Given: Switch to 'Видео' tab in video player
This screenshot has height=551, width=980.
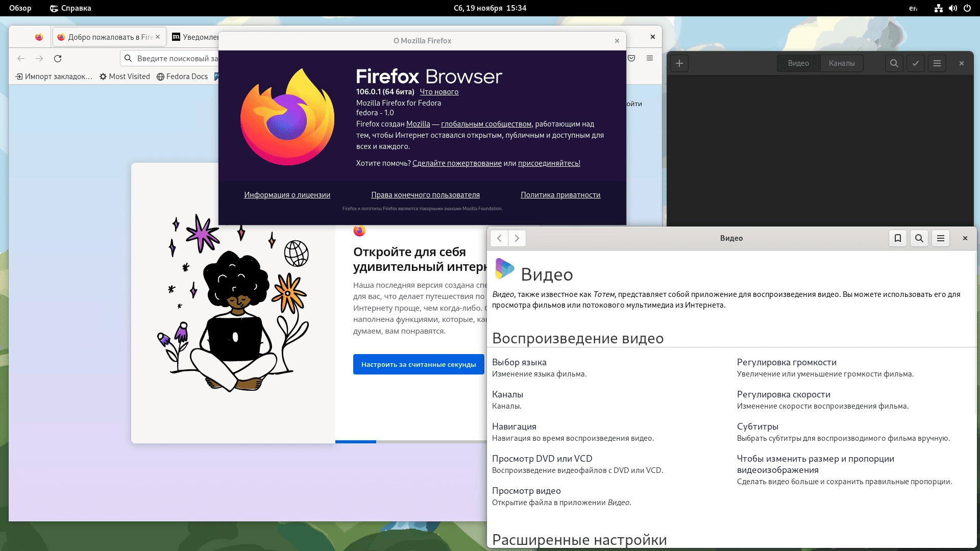Looking at the screenshot, I should (x=798, y=63).
